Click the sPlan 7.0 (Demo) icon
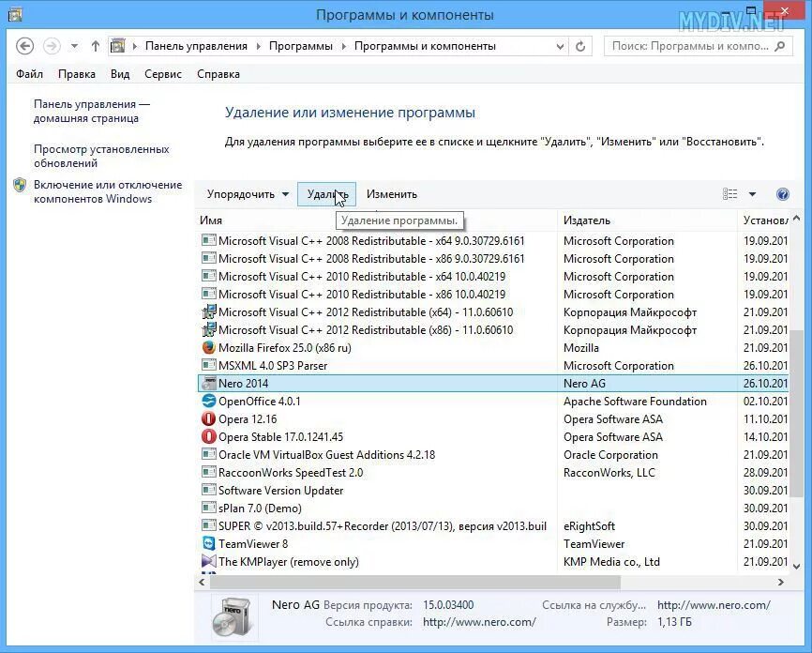The height and width of the screenshot is (653, 812). [209, 508]
